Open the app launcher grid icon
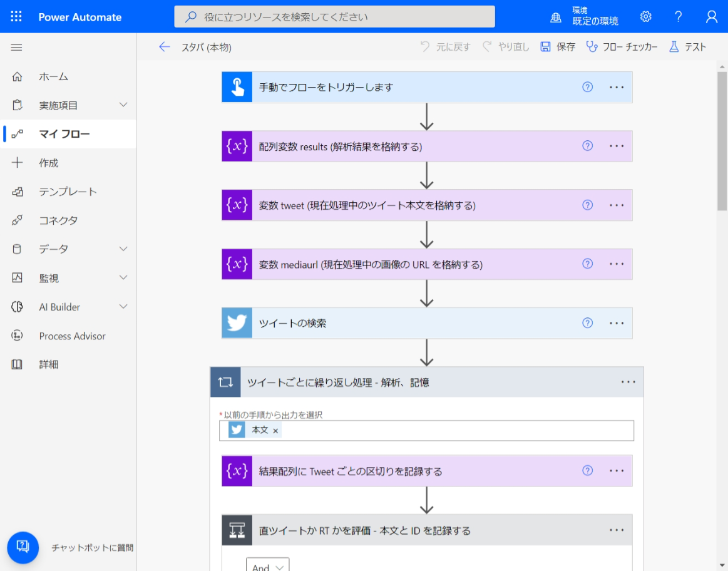This screenshot has width=728, height=571. click(16, 17)
